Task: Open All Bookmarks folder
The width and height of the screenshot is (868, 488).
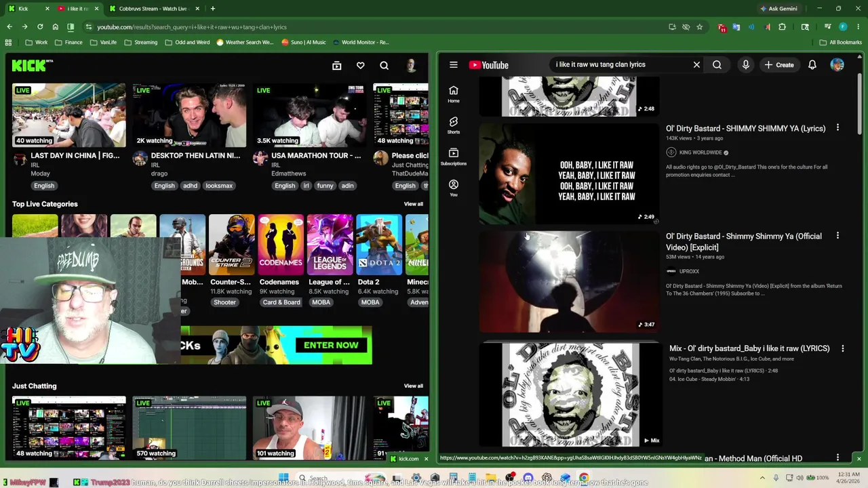Action: 841,42
